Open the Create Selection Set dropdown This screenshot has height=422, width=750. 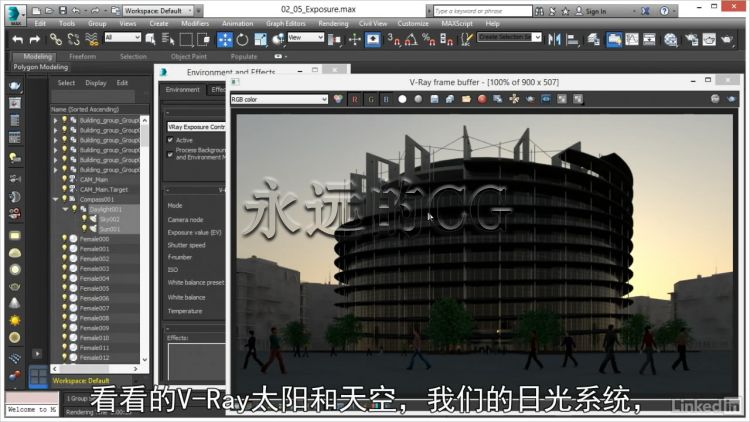pyautogui.click(x=509, y=37)
